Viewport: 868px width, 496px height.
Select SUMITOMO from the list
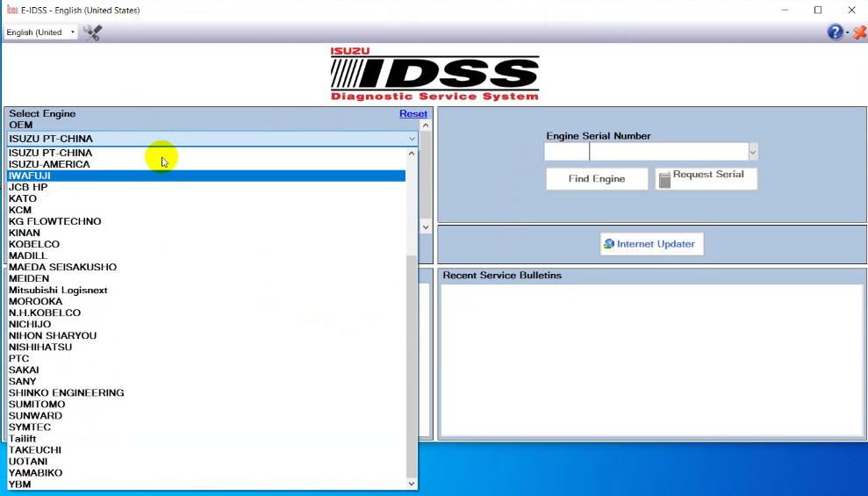pos(206,405)
